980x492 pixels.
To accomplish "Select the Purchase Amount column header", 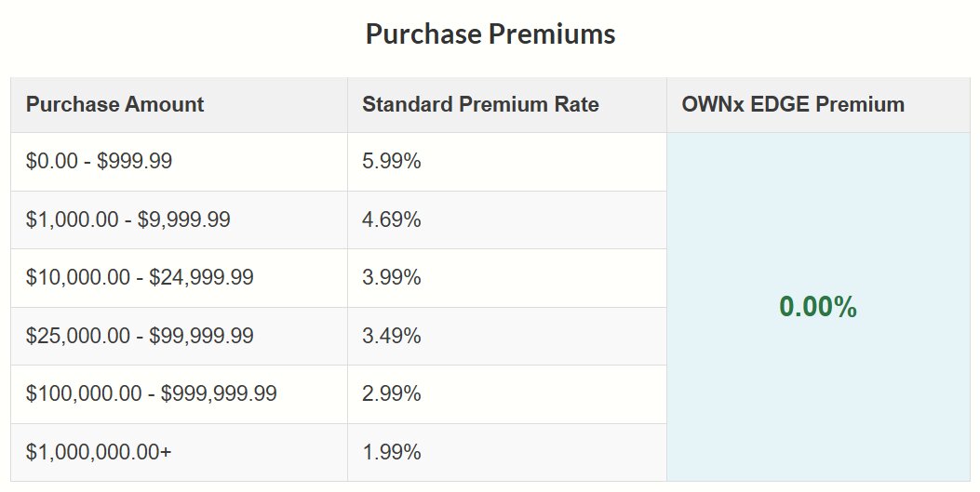I will pos(114,104).
